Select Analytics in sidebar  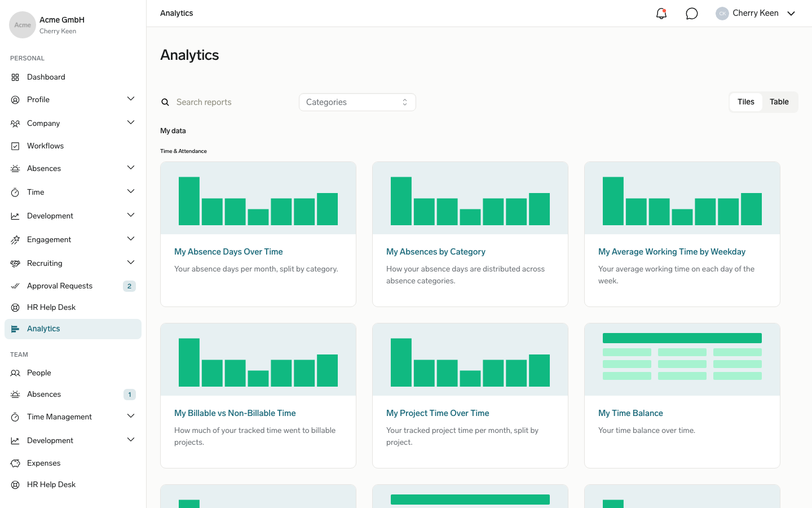point(73,329)
